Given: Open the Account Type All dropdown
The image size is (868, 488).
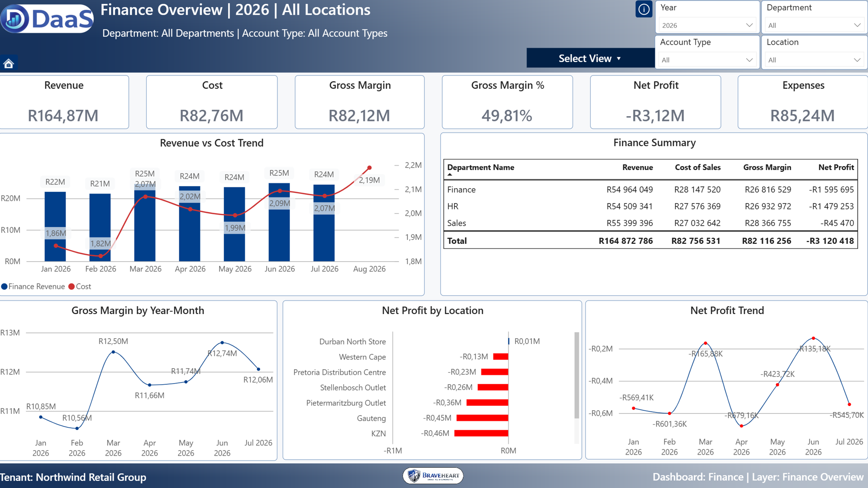Looking at the screenshot, I should (x=707, y=60).
